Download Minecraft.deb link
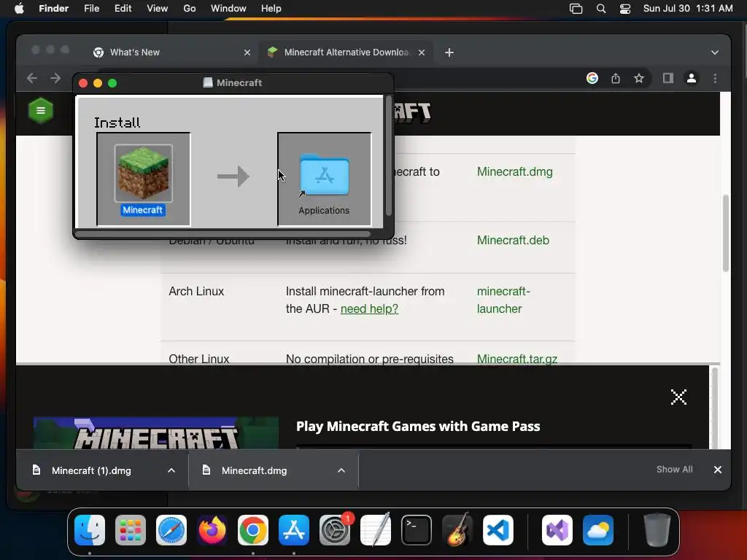This screenshot has width=747, height=560. (513, 240)
